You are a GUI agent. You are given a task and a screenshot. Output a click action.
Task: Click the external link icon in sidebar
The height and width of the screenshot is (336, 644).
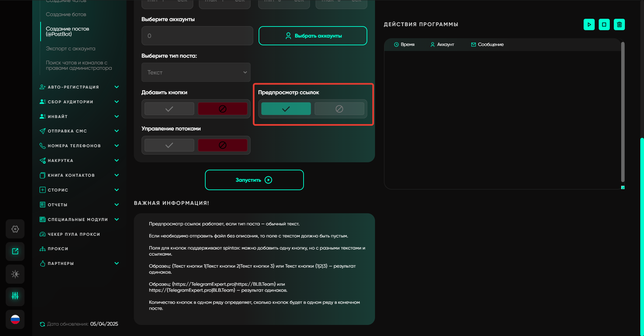click(15, 251)
